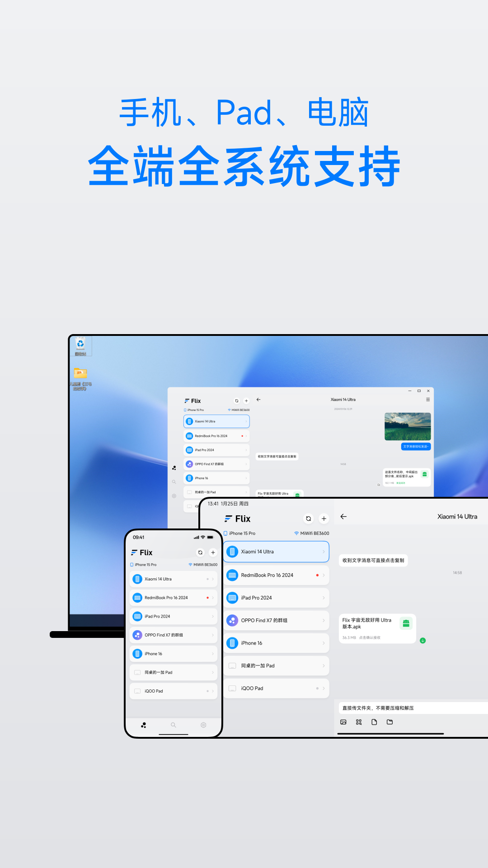Tap the settings tab icon on the phone
The height and width of the screenshot is (868, 488).
pyautogui.click(x=203, y=725)
